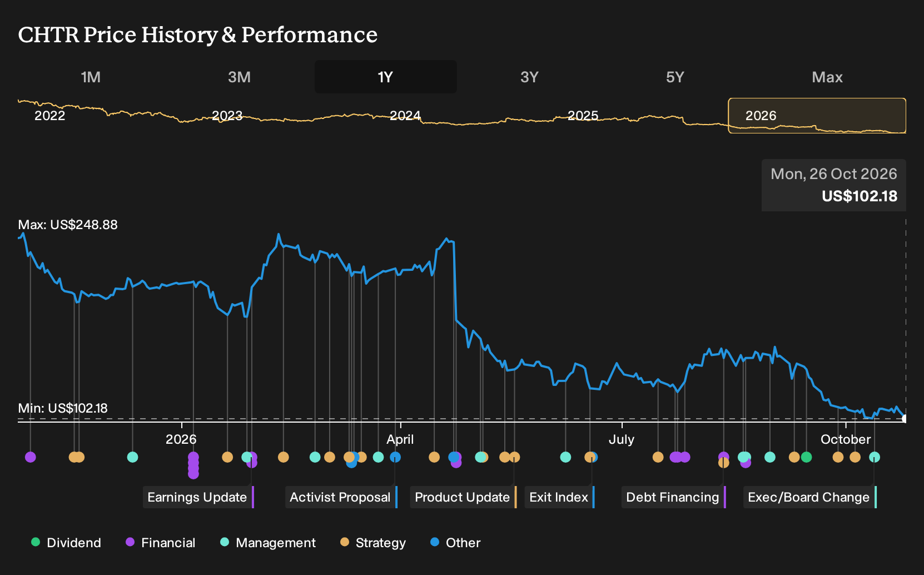924x575 pixels.
Task: Switch to the 1M range tab
Action: point(91,77)
